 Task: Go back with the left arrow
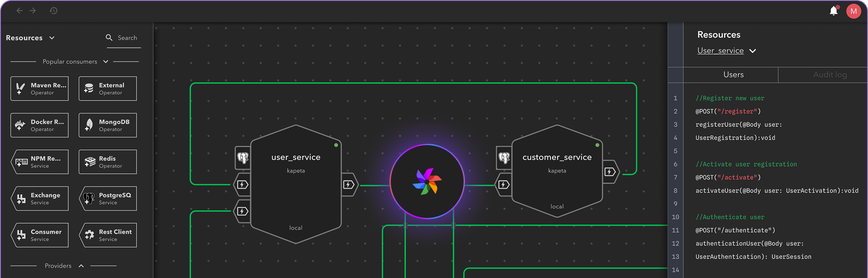19,11
